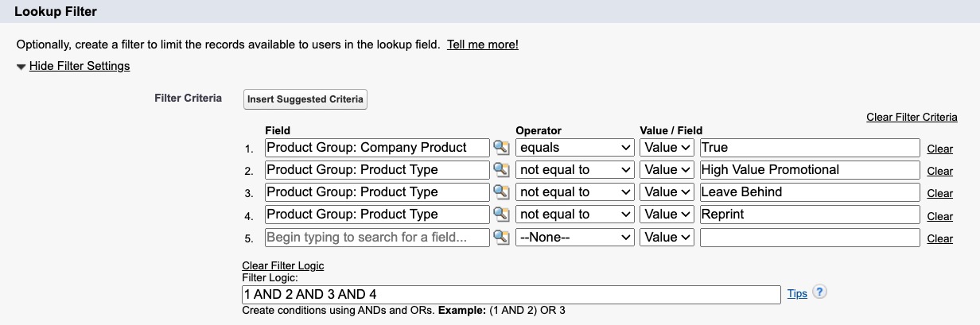
Task: Click the Filter Logic text field
Action: click(x=511, y=294)
